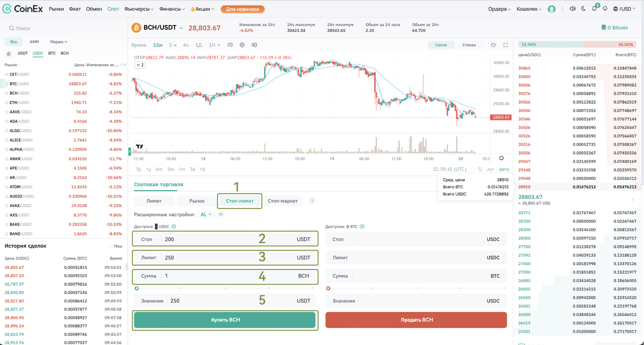This screenshot has width=644, height=345.
Task: Open AL advanced settings dropdown
Action: click(x=206, y=215)
